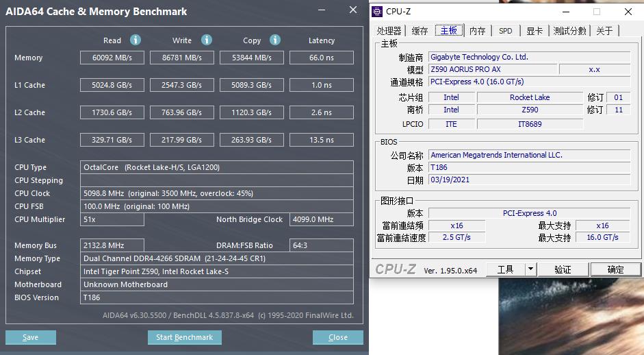Screen dimensions: 644x355
Task: Click the CPU Multiplier value 51x
Action: (112, 219)
